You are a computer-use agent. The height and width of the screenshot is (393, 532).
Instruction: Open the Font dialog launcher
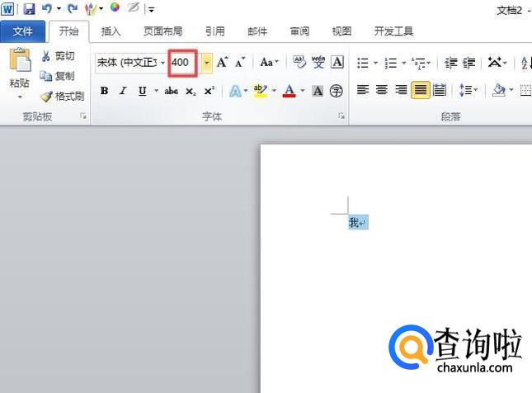tap(341, 117)
